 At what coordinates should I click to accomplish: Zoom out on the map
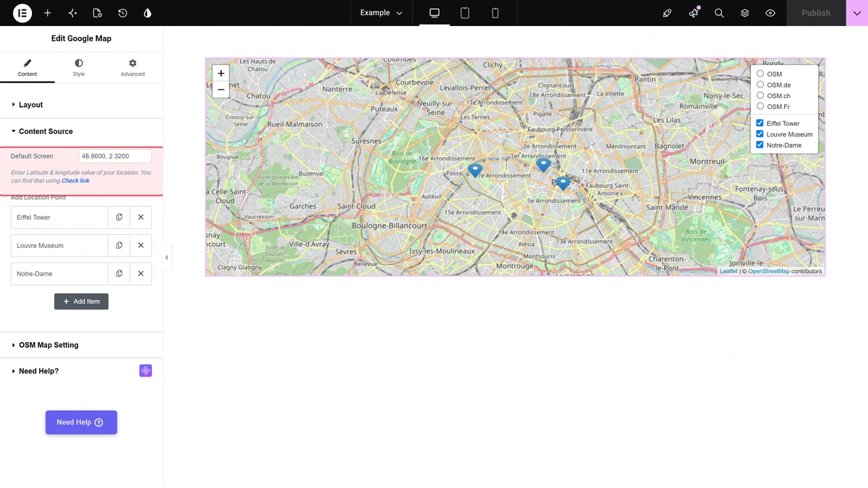221,90
